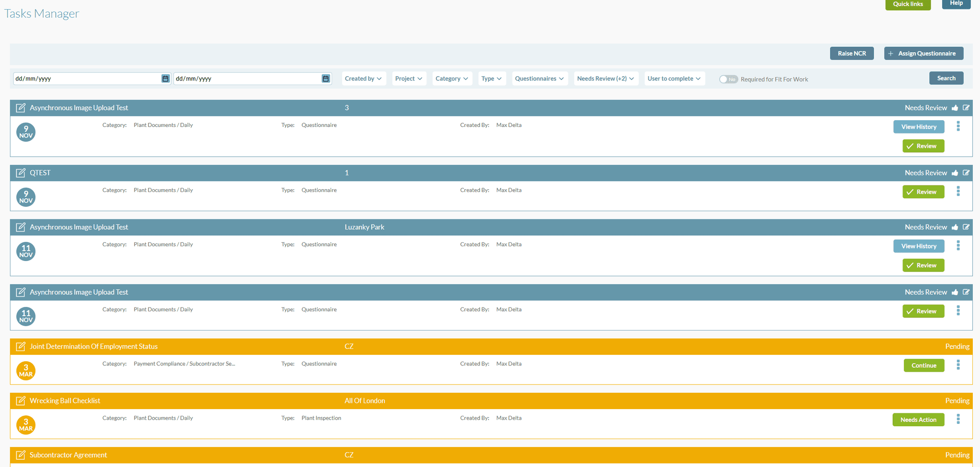The height and width of the screenshot is (467, 980).
Task: Open the Help menu
Action: 956,2
